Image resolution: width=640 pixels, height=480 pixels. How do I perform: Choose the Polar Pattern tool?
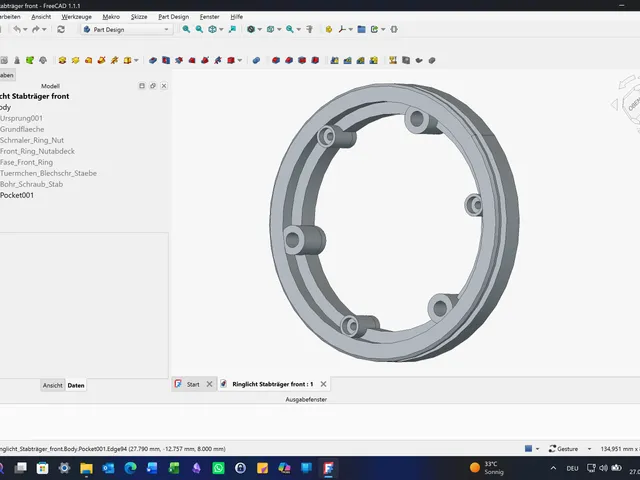pyautogui.click(x=360, y=60)
